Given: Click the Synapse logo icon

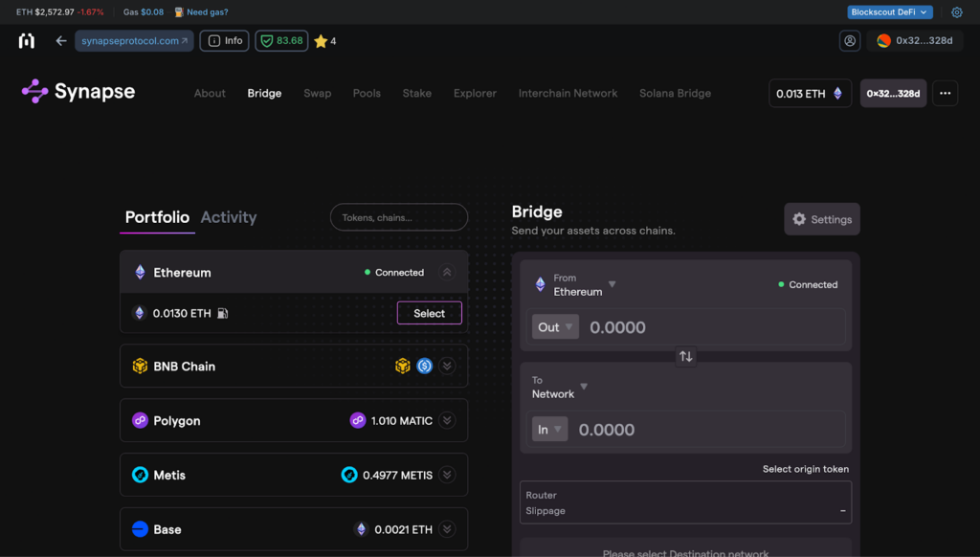Looking at the screenshot, I should 33,92.
